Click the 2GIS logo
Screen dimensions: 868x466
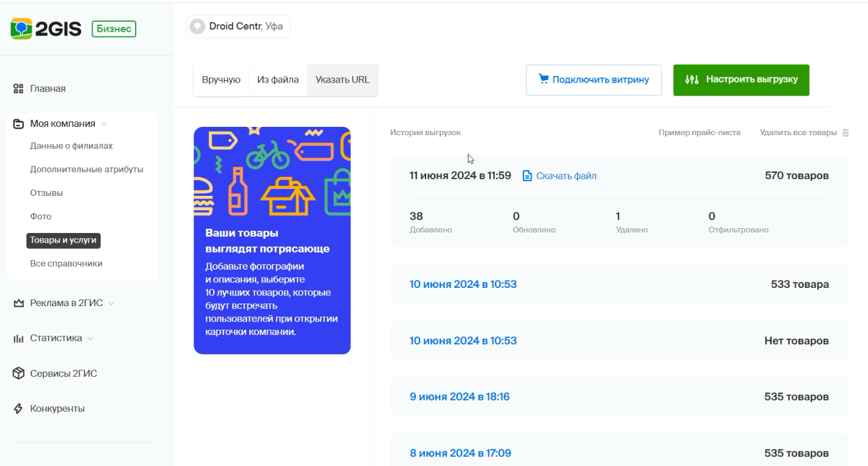47,28
